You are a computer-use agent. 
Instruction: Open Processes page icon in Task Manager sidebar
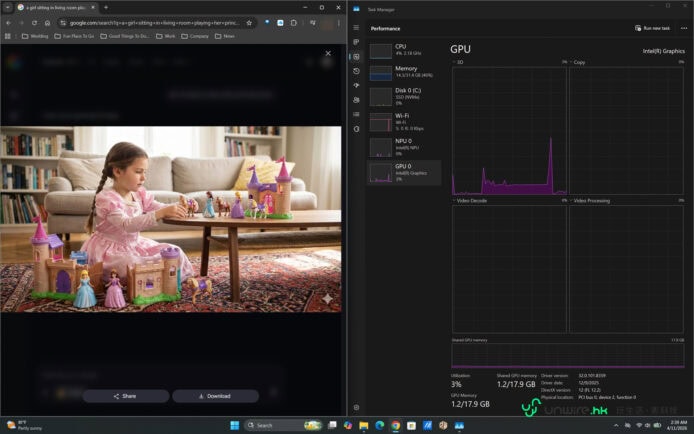(356, 42)
